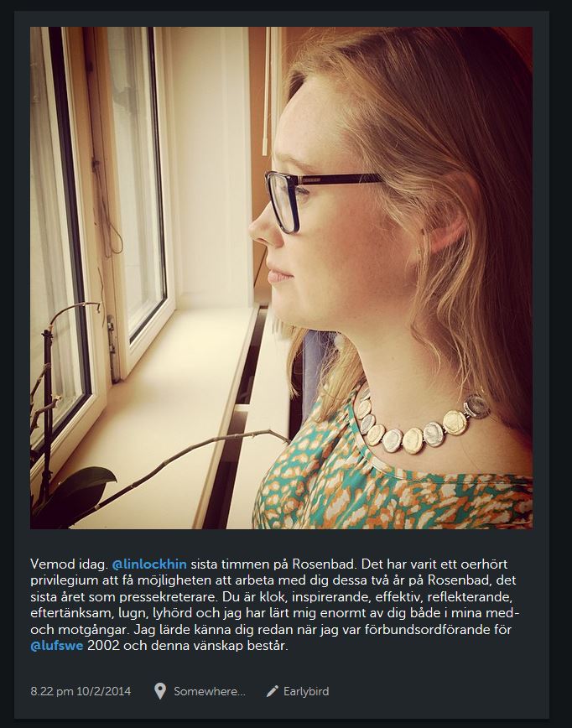This screenshot has width=572, height=728.
Task: Click the window pane in the photo
Action: [x=136, y=181]
